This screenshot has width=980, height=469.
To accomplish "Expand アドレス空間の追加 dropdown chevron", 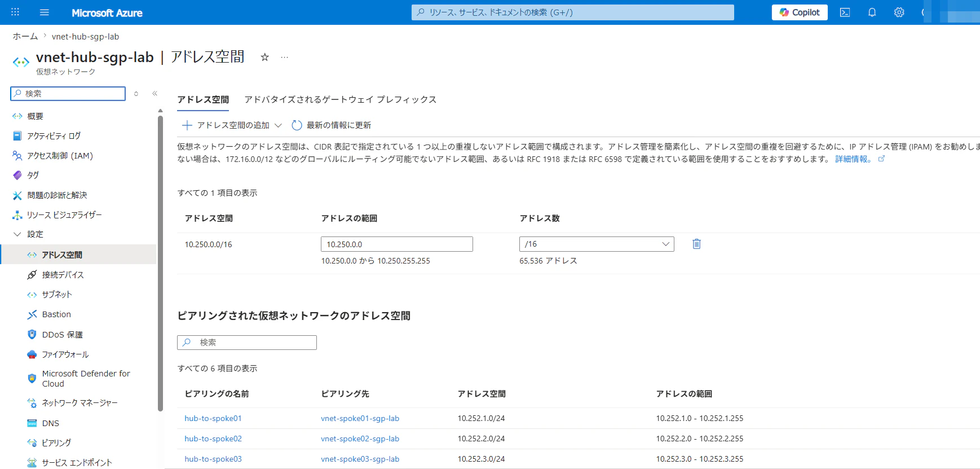I will pos(278,125).
